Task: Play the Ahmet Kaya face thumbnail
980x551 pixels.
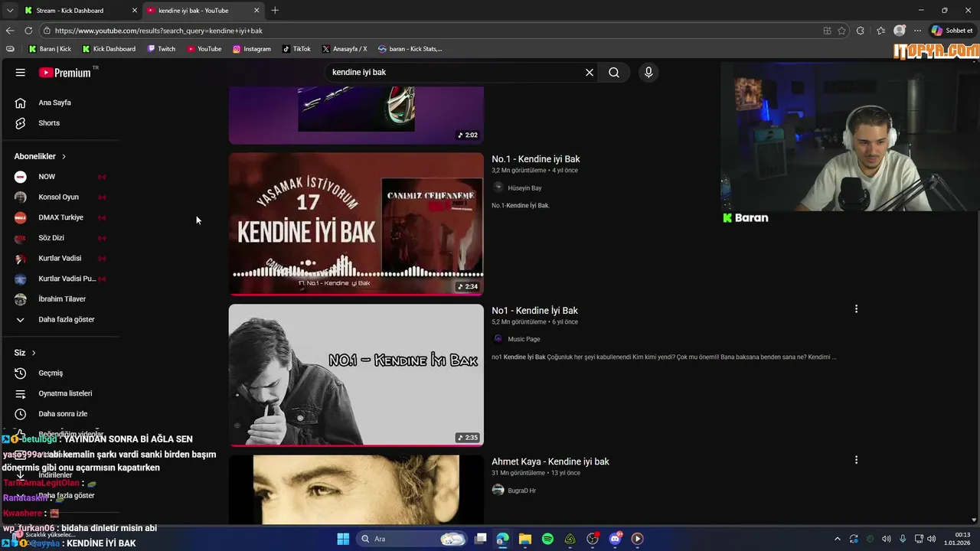Action: [x=356, y=490]
